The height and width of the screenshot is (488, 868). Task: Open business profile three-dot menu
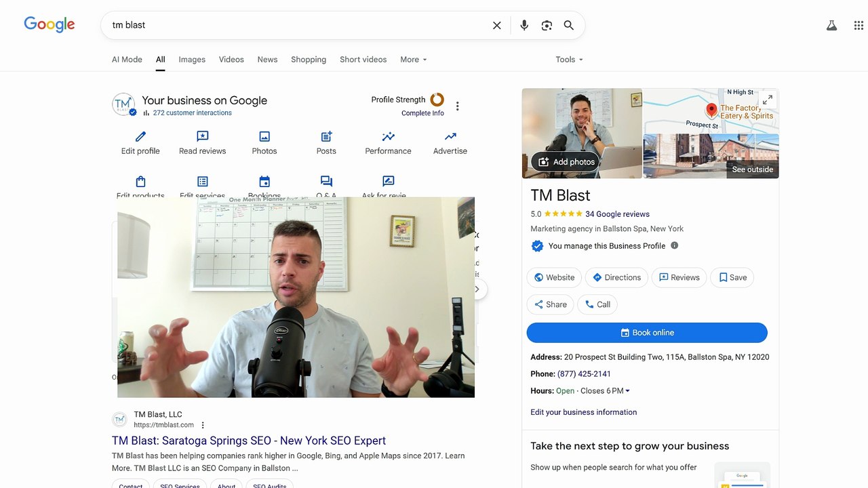[458, 106]
